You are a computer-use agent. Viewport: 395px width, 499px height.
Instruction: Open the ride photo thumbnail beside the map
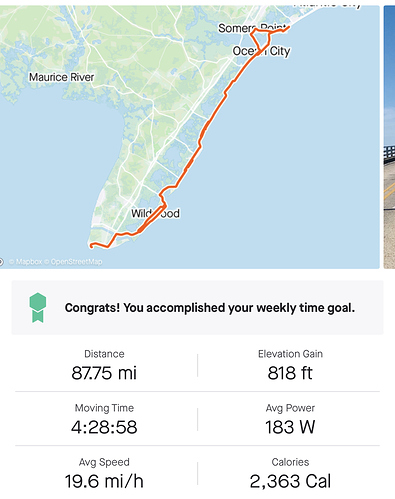tap(389, 137)
